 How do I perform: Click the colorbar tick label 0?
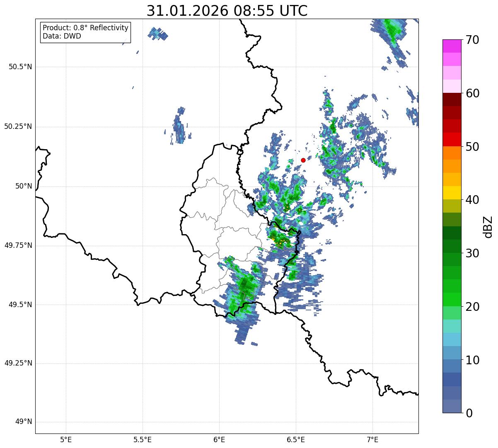(469, 413)
